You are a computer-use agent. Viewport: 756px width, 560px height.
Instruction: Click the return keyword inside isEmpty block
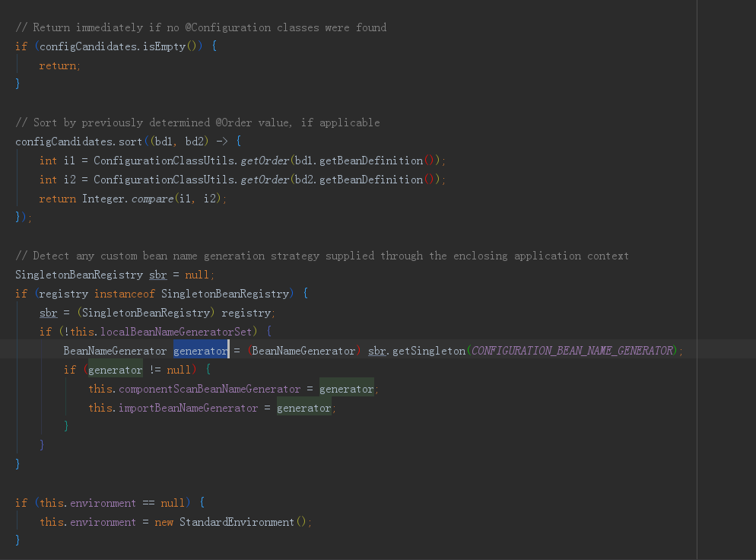click(x=59, y=65)
